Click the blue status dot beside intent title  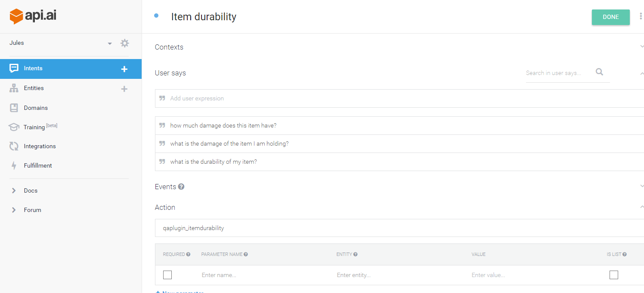tap(156, 16)
